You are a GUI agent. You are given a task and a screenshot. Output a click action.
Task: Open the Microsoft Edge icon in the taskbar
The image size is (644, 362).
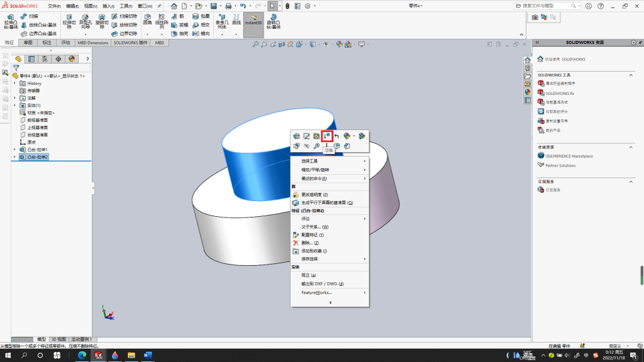pyautogui.click(x=82, y=356)
